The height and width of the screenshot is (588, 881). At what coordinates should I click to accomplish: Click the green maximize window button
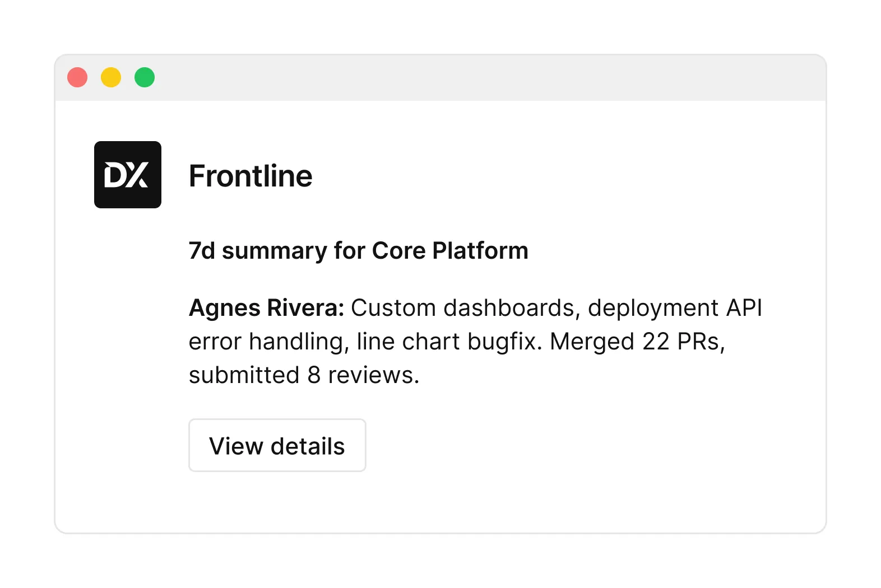tap(145, 77)
